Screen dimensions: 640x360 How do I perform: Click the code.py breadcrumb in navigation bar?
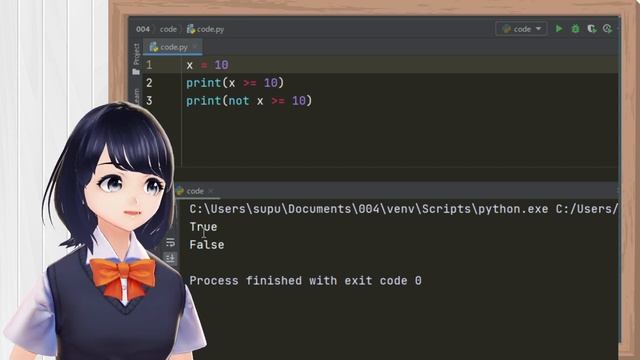coord(205,29)
